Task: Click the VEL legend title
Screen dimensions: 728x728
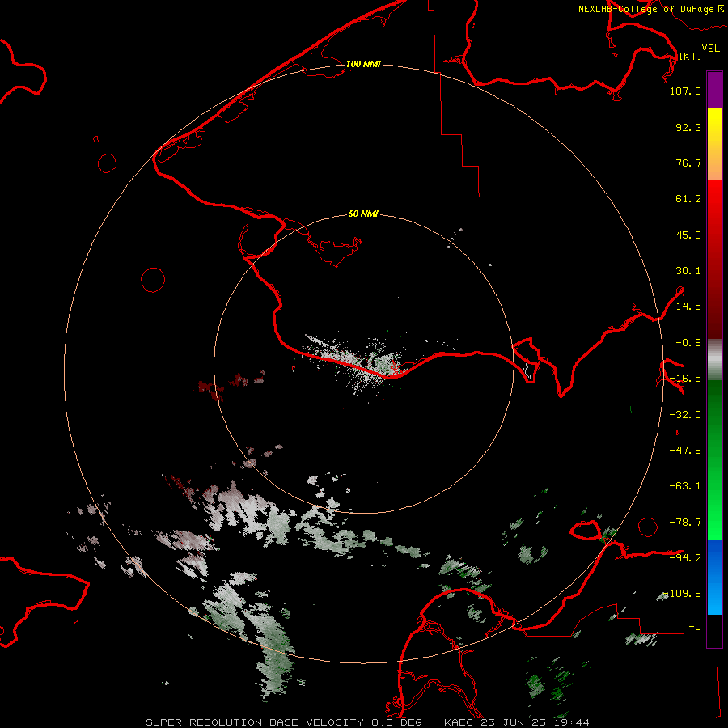Action: coord(711,49)
